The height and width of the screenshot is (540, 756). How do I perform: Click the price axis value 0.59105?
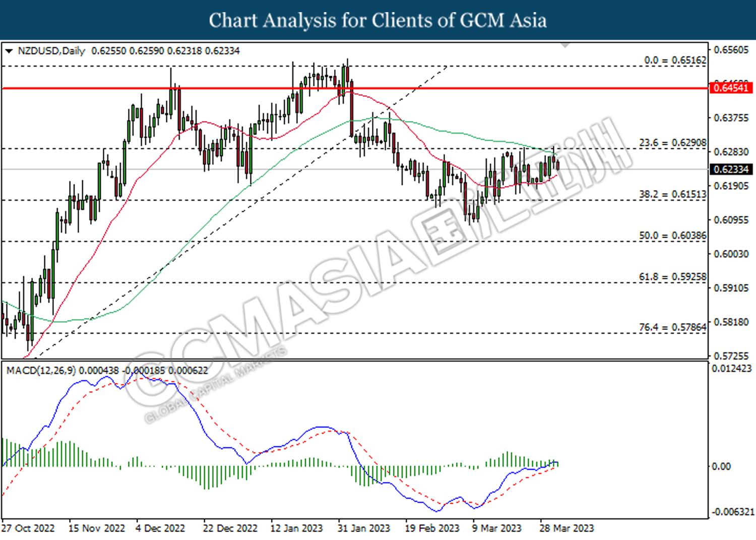[731, 288]
